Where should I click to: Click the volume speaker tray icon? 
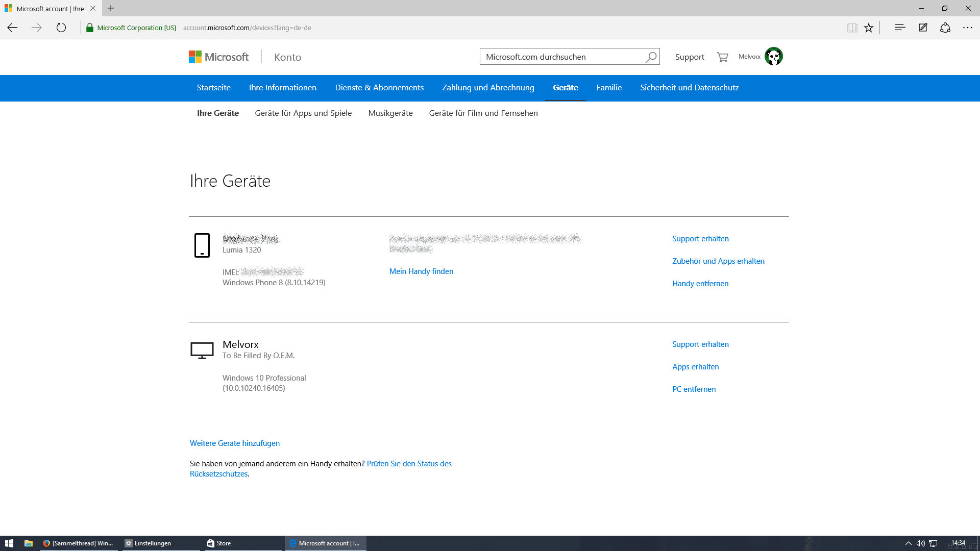(920, 543)
